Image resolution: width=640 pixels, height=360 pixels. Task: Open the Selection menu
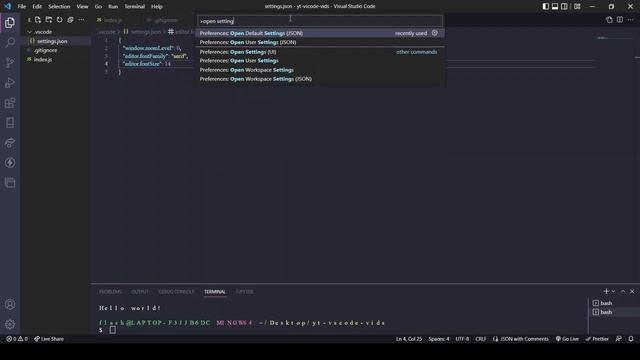pyautogui.click(x=59, y=7)
